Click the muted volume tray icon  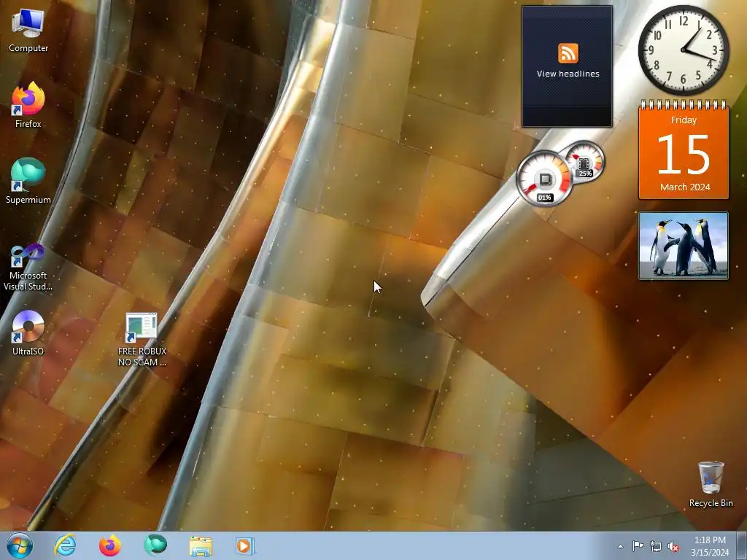(673, 546)
